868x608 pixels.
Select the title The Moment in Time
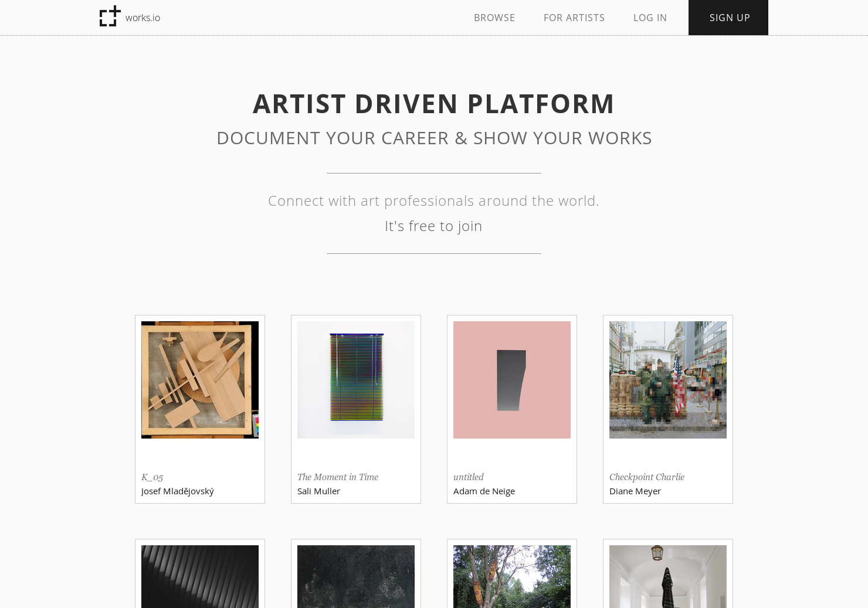337,477
